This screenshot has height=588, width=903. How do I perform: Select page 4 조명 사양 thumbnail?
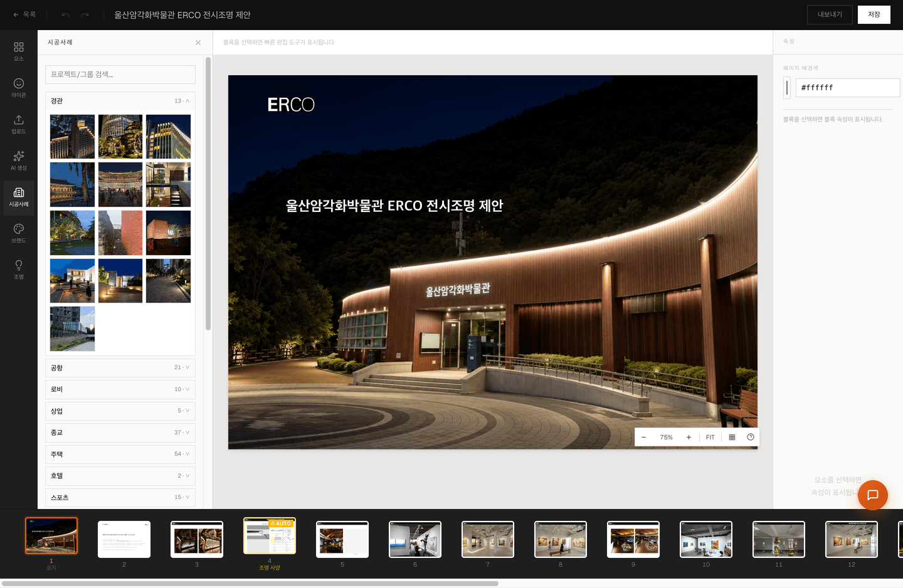[270, 536]
